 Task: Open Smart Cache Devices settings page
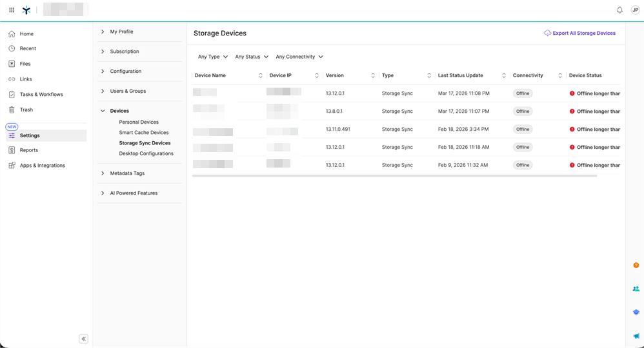(x=144, y=133)
